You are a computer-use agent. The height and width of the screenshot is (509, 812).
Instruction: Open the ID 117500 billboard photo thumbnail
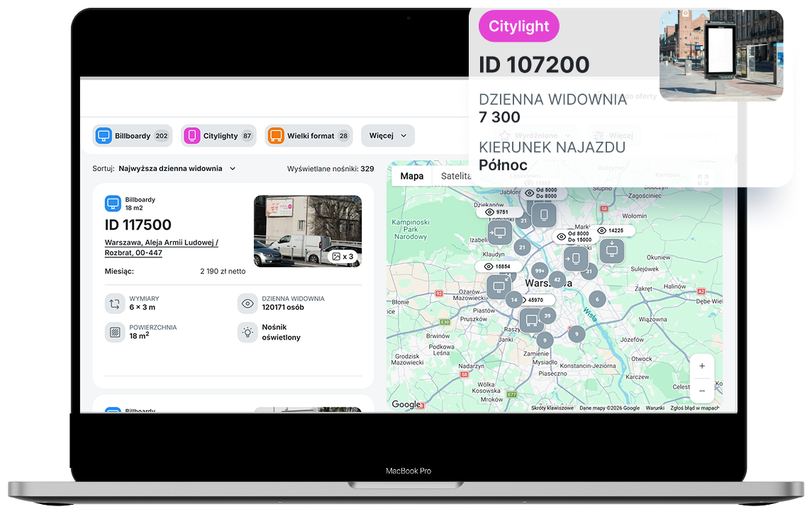pos(308,231)
